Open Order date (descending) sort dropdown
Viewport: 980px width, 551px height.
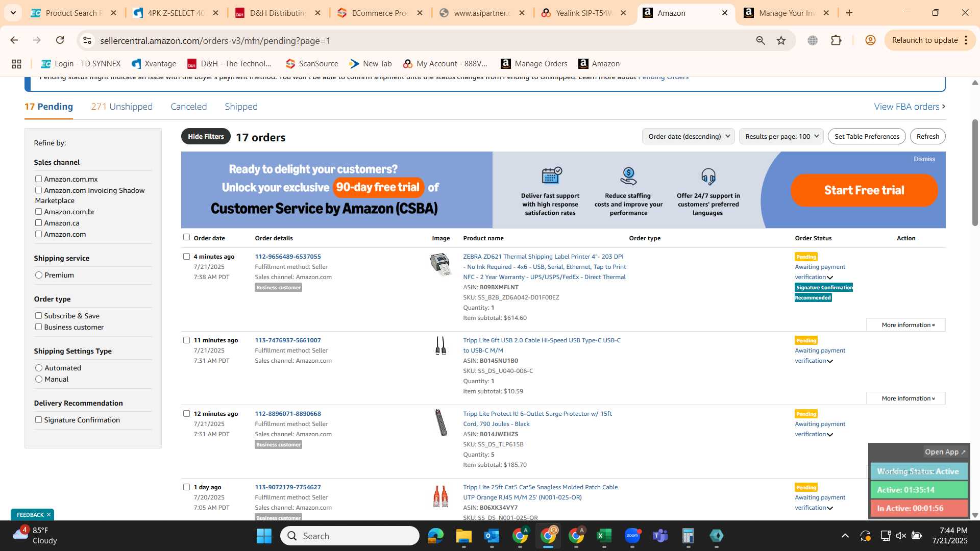coord(688,136)
